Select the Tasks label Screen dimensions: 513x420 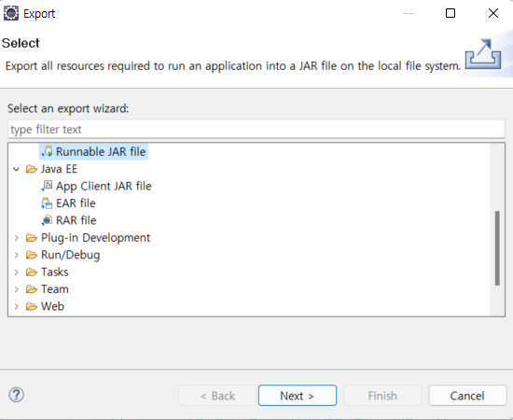click(x=55, y=272)
